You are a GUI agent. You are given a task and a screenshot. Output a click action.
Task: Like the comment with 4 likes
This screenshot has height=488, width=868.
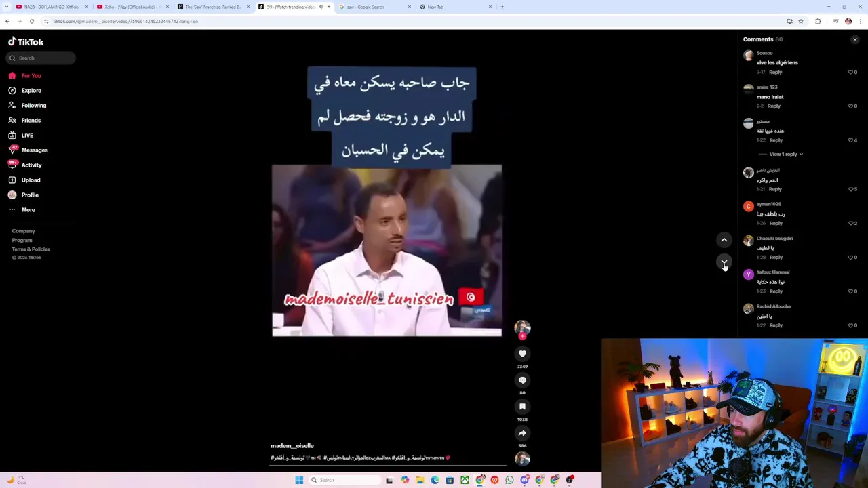tap(851, 140)
